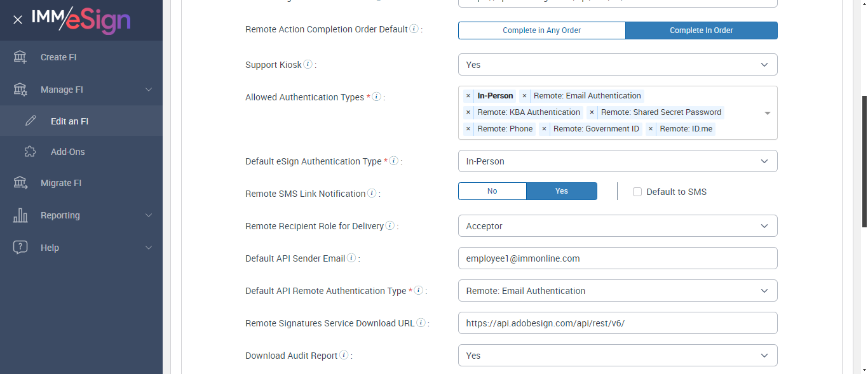The width and height of the screenshot is (868, 374).
Task: Enable the Default to SMS checkbox
Action: [637, 192]
